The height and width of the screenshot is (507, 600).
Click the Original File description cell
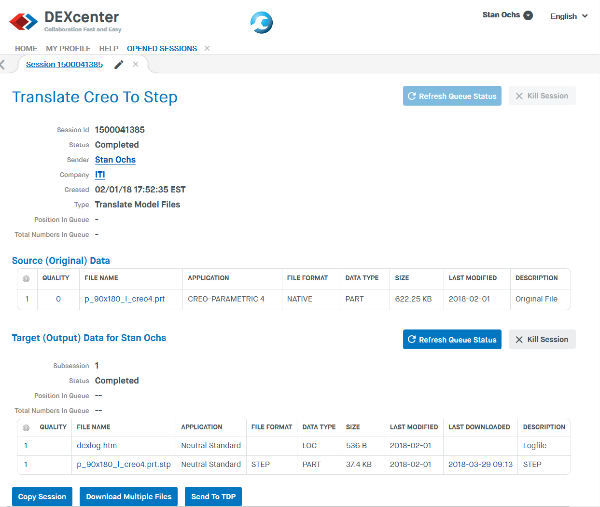(x=536, y=299)
